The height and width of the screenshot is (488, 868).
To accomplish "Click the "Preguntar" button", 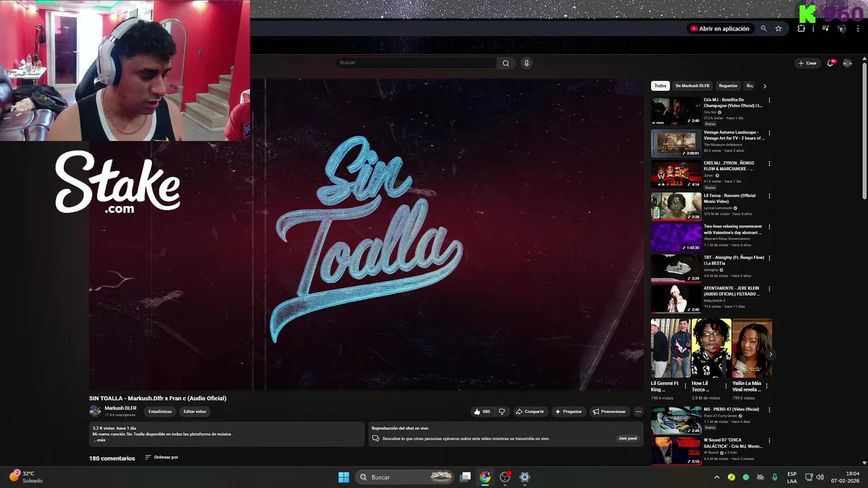I will click(x=568, y=411).
